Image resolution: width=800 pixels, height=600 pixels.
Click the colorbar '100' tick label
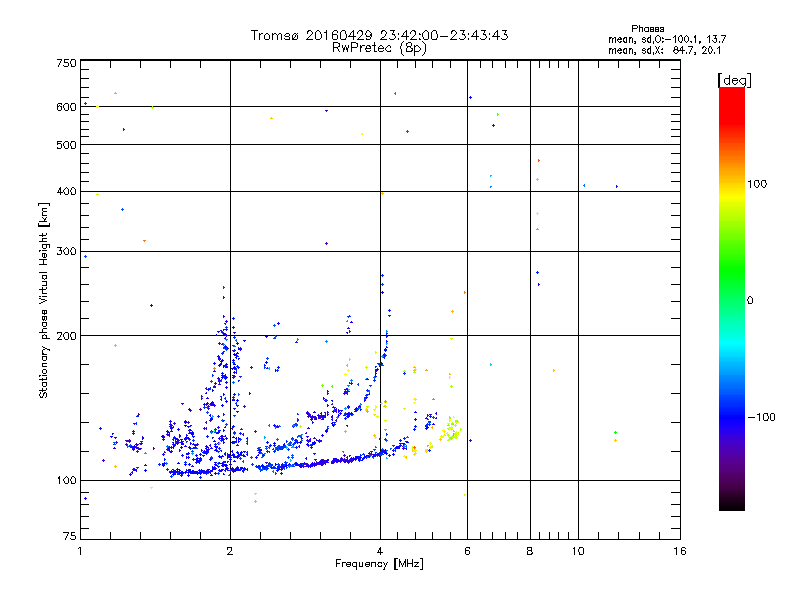point(757,184)
